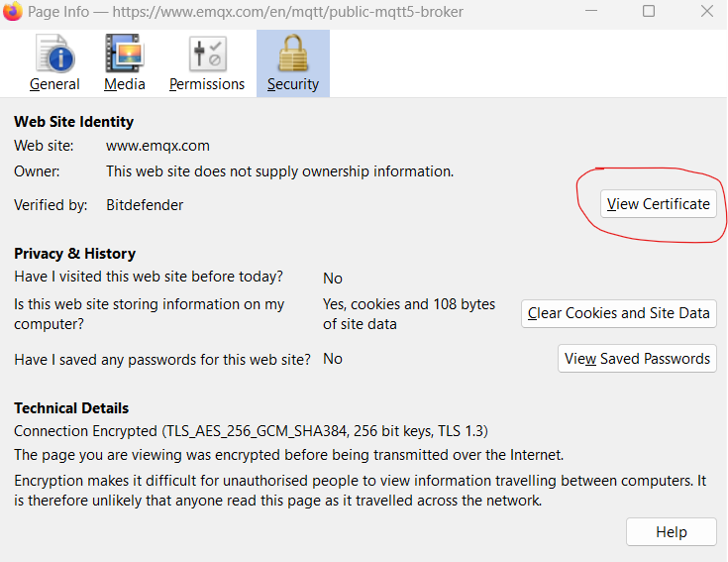This screenshot has width=728, height=562.
Task: Open View Saved Passwords
Action: coord(637,359)
